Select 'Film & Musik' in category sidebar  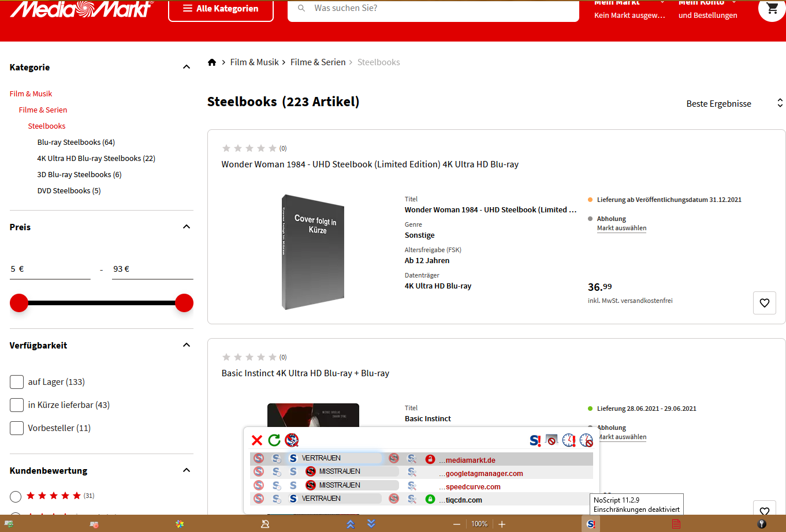(31, 93)
